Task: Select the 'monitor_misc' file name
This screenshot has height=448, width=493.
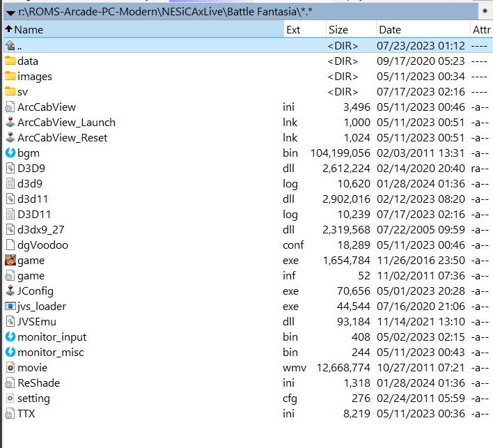Action: (x=51, y=353)
